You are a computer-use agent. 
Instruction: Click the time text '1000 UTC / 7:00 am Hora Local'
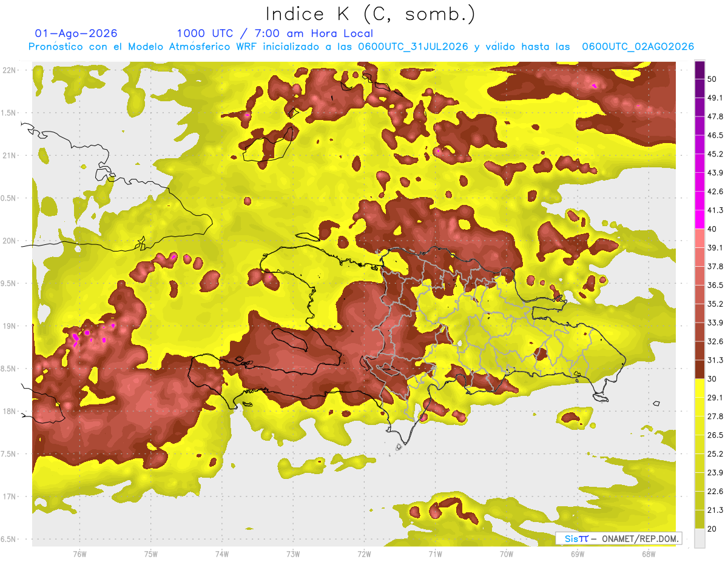tap(275, 33)
